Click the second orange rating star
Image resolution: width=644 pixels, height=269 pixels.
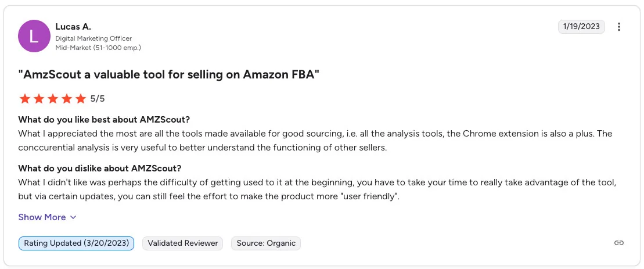[38, 99]
